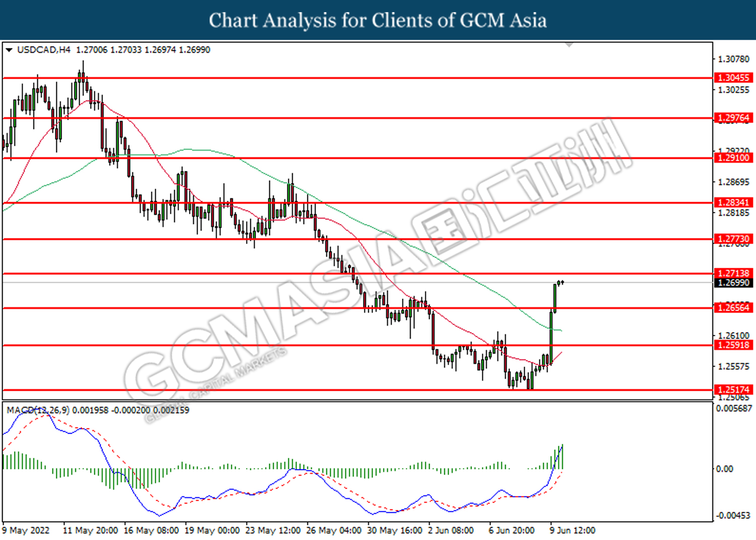Click the MACD scale value 0.00

725,469
